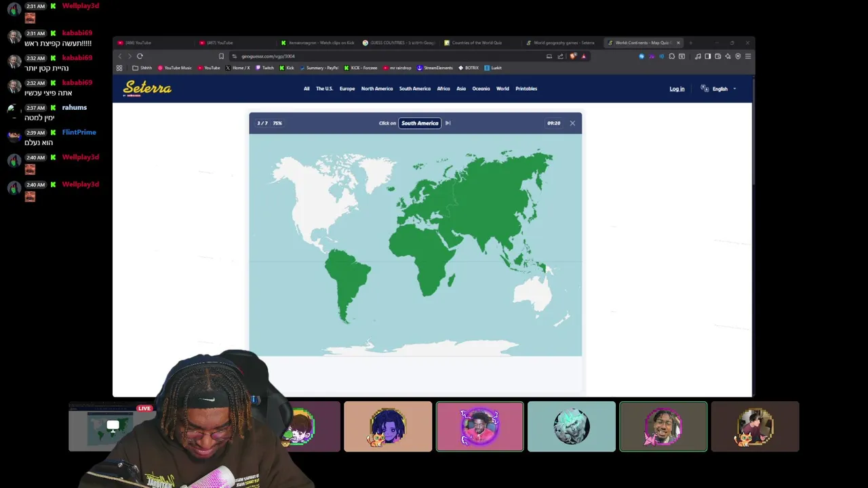Viewport: 868px width, 488px height.
Task: Click the music note media control icon
Action: tap(698, 56)
